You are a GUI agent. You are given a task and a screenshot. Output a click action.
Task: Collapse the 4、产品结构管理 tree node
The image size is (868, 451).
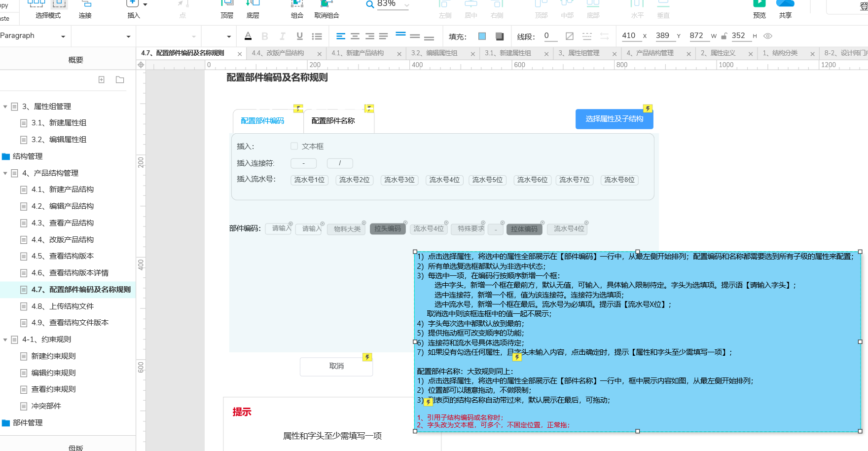point(5,173)
